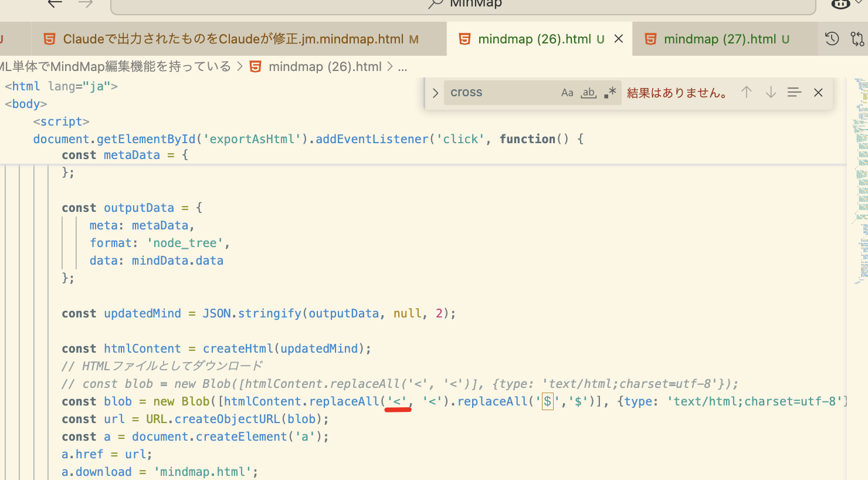868x480 pixels.
Task: Open the ML単体でMindMap編集機能を持っている breadcrumb folder
Action: (x=116, y=67)
